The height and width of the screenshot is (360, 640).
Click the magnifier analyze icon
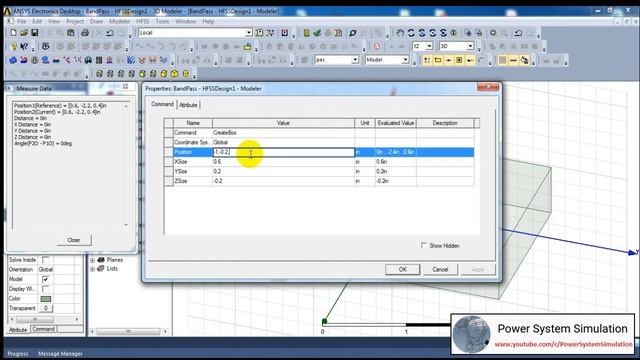(x=353, y=33)
